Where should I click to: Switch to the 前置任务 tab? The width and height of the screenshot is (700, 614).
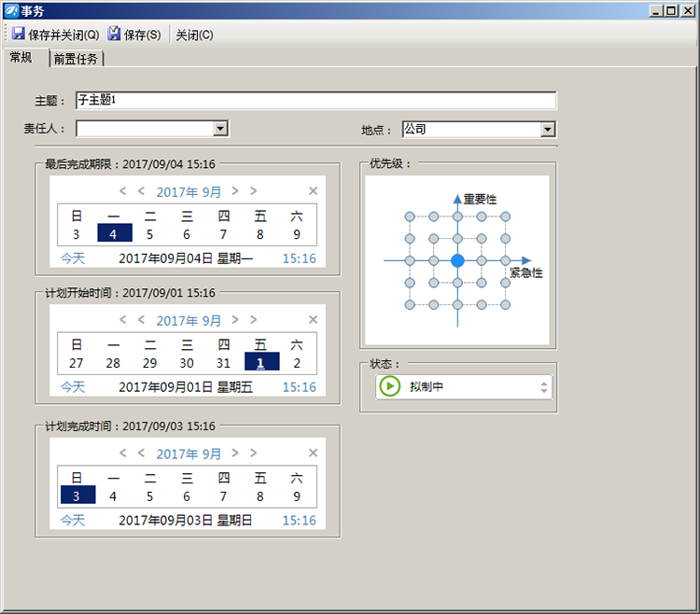click(x=76, y=59)
